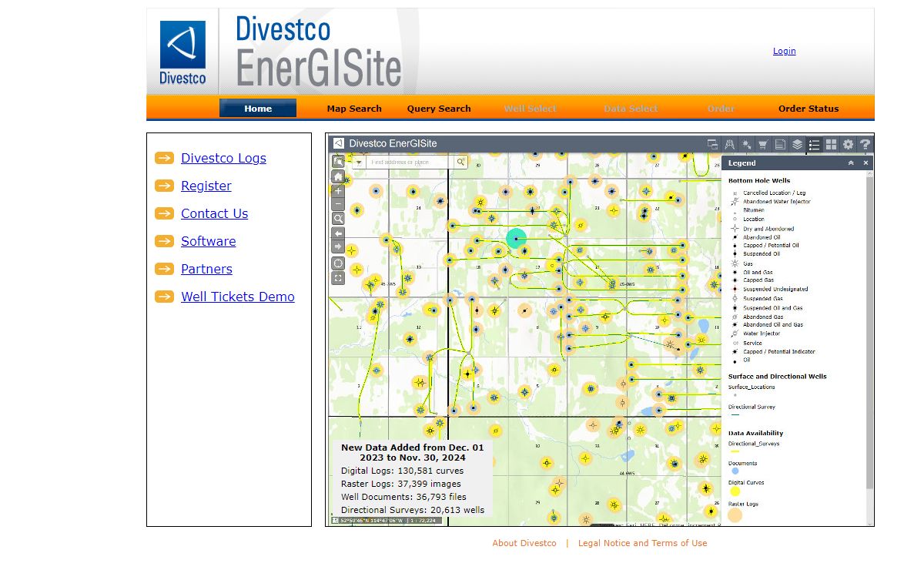
Task: Open the Partners link
Action: click(x=206, y=269)
